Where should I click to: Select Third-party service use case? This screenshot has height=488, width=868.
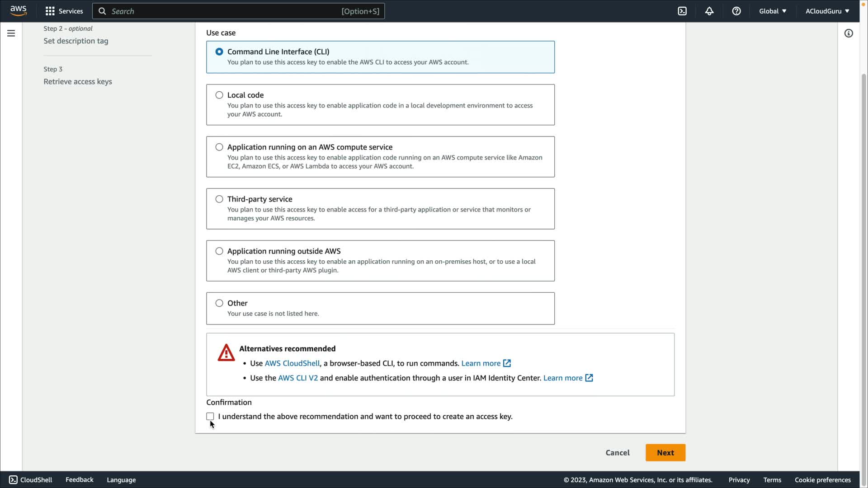219,199
